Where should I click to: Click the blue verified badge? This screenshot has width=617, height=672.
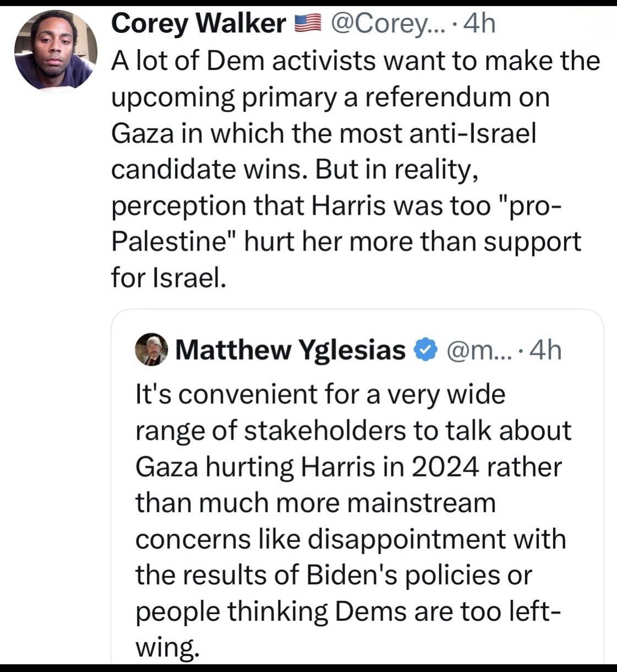pyautogui.click(x=425, y=350)
